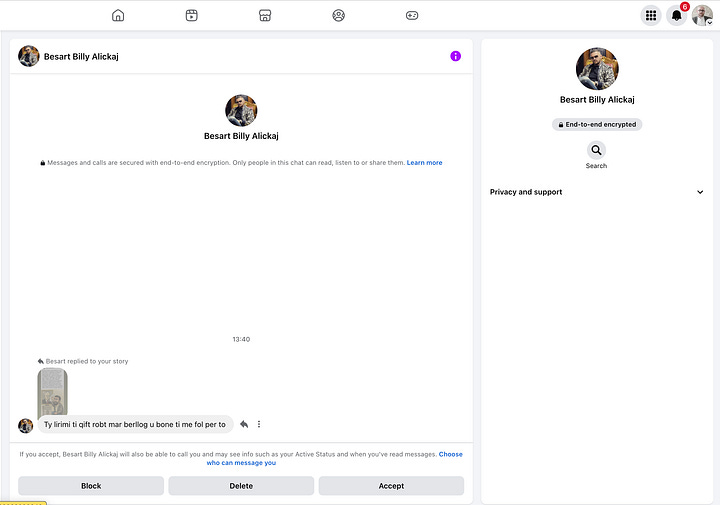This screenshot has height=505, width=720.
Task: Open the Reels video icon
Action: pyautogui.click(x=191, y=16)
